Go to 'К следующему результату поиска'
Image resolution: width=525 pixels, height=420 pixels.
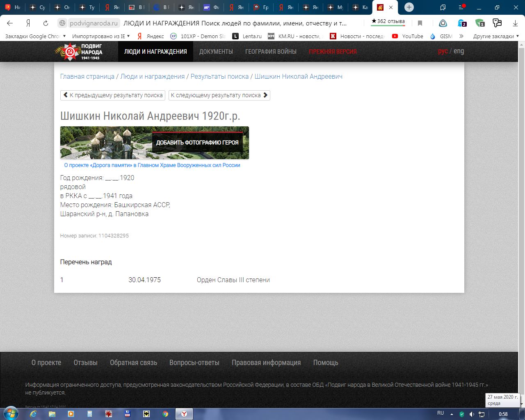[x=219, y=95]
